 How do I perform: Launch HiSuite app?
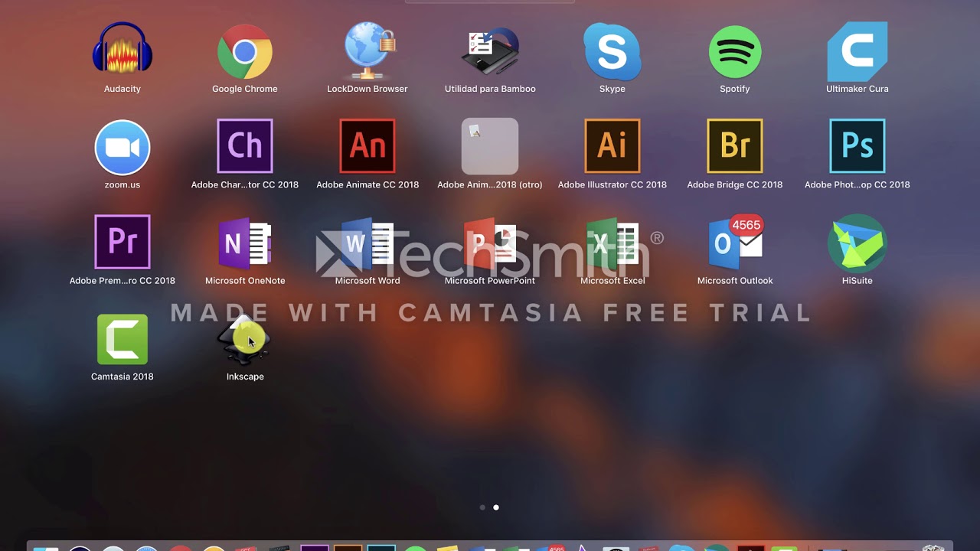coord(857,243)
